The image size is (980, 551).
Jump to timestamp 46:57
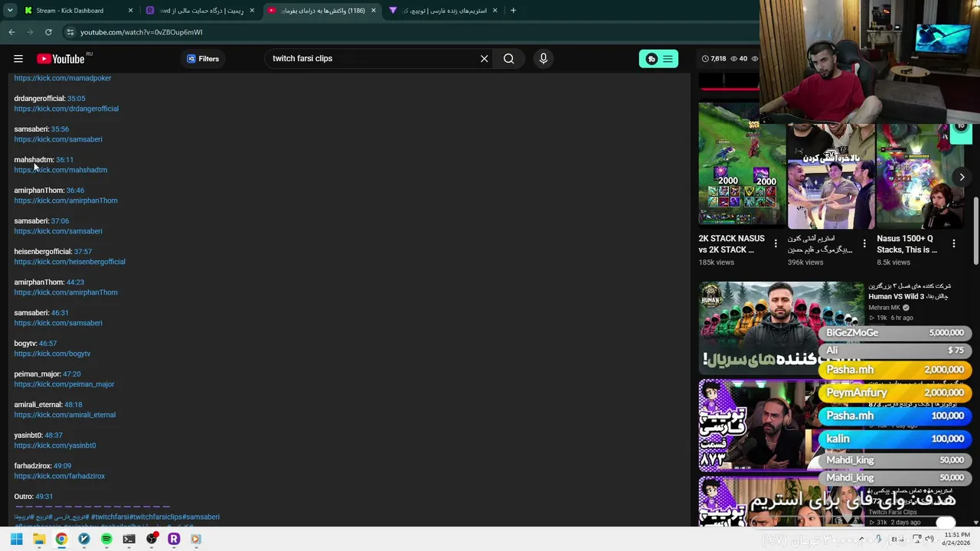[47, 344]
